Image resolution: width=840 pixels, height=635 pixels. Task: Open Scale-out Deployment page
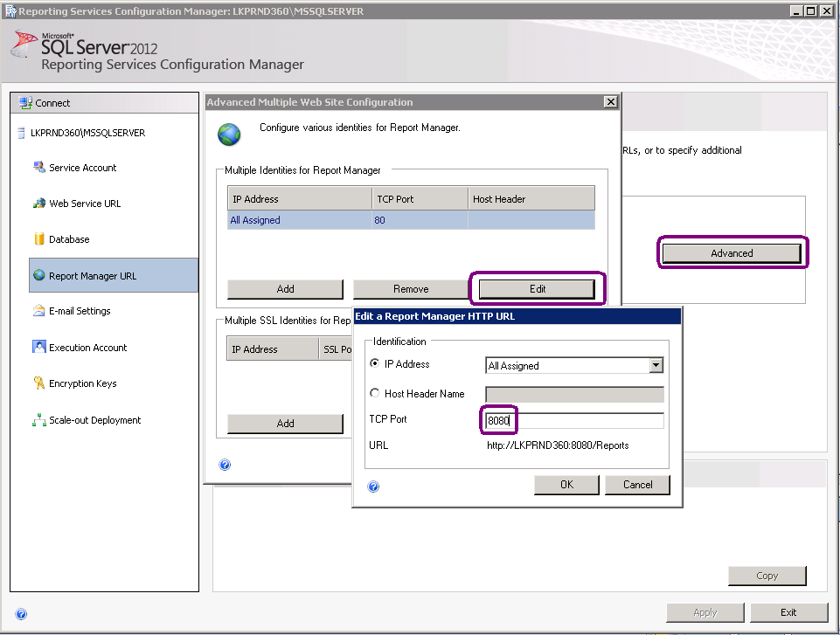point(94,420)
